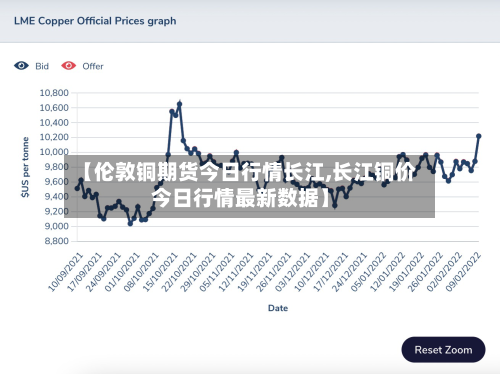
Task: Click the '19/11/2021' date label
Action: [x=255, y=272]
